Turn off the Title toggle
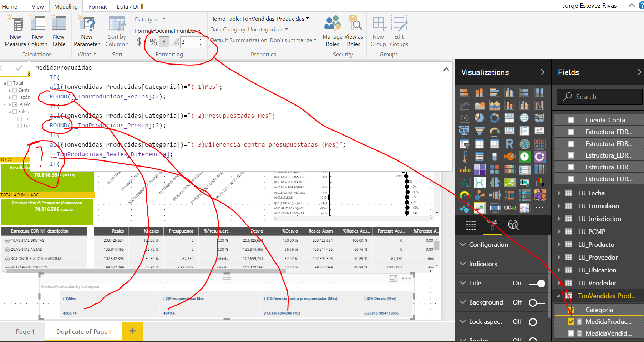The height and width of the screenshot is (342, 644). pyautogui.click(x=537, y=284)
